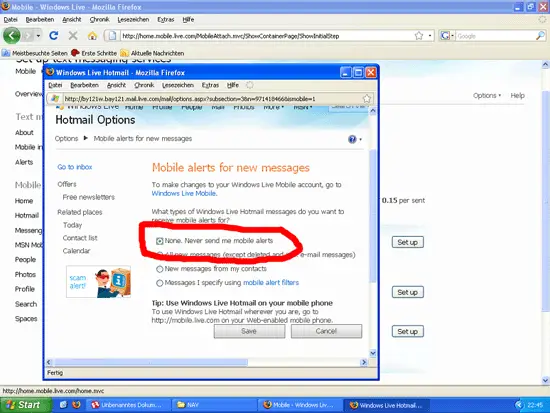Viewport: 550px width, 413px height.
Task: Select 'None. Never send me mobile alerts' option
Action: [x=160, y=241]
